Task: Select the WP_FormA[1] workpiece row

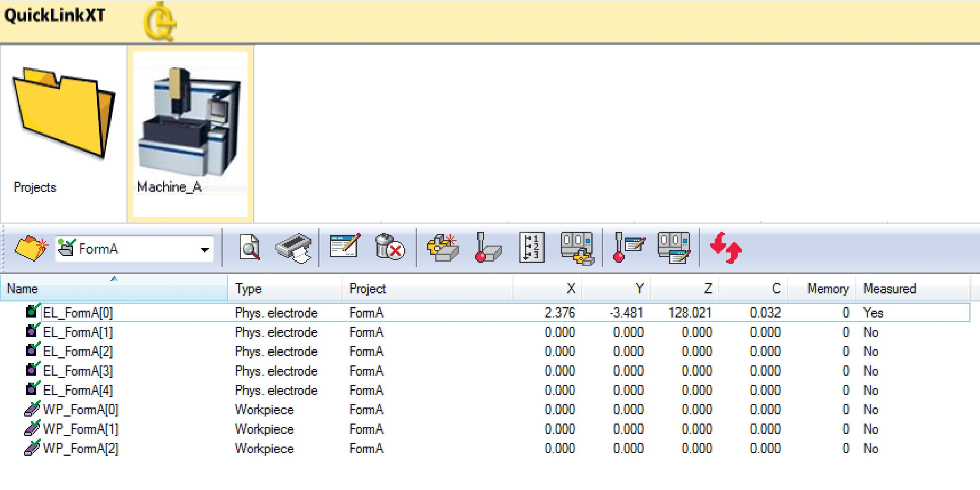Action: [x=81, y=429]
